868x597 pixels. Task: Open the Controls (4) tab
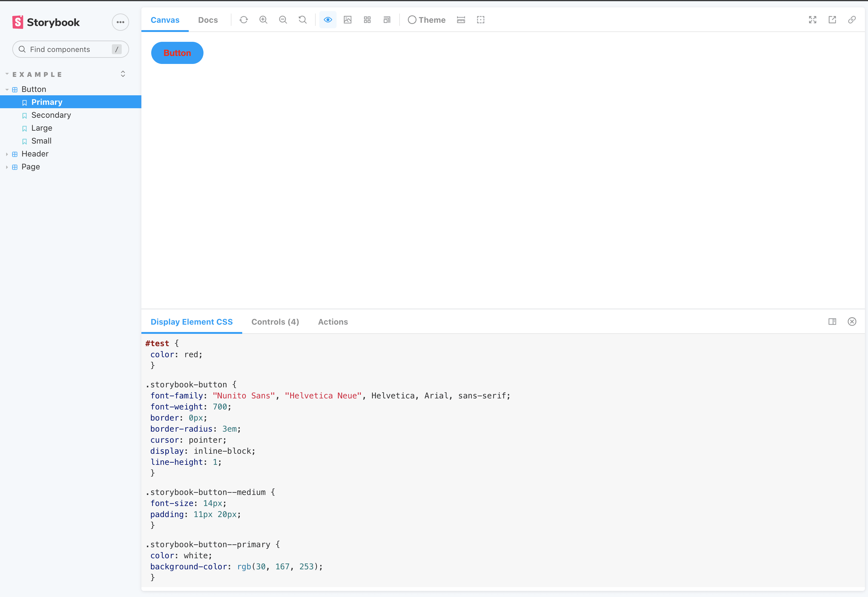[275, 322]
